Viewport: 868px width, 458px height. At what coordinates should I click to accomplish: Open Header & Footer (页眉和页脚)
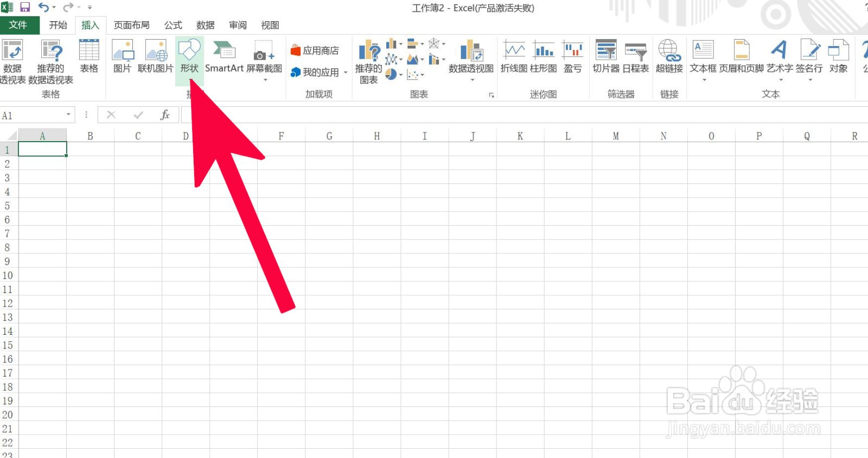(x=742, y=56)
